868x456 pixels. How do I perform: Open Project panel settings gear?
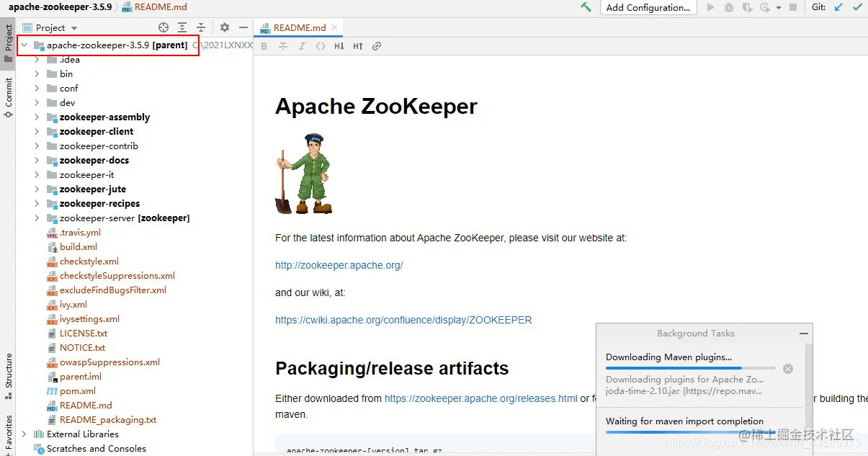pyautogui.click(x=225, y=27)
